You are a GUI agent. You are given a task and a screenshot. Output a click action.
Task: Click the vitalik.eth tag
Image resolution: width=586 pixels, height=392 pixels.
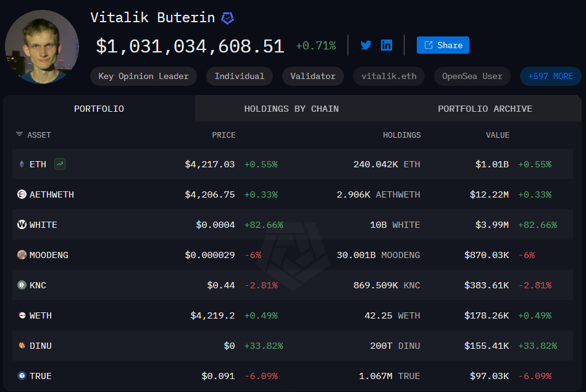(388, 77)
